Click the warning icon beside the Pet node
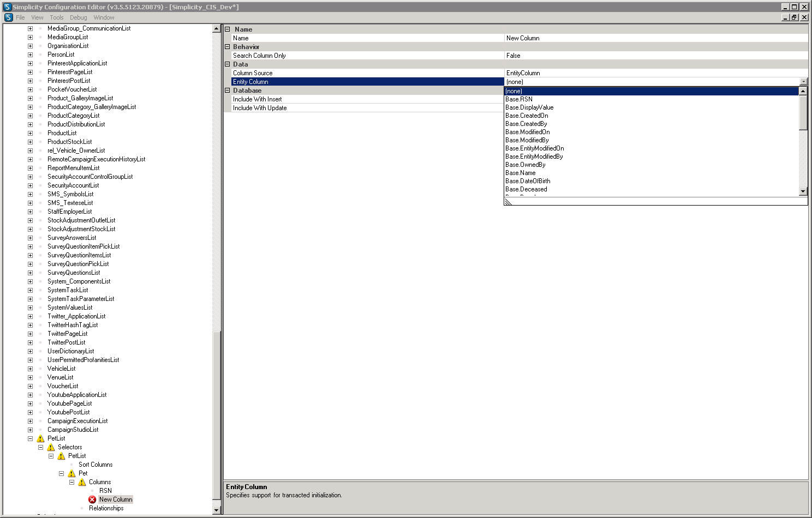The width and height of the screenshot is (812, 518). point(71,473)
